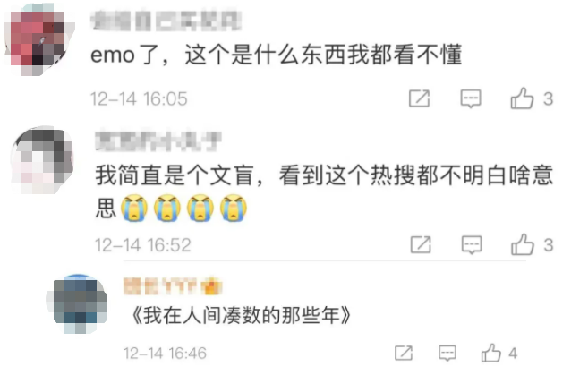Like the 'emo了' comment
This screenshot has height=392, width=571.
(522, 98)
